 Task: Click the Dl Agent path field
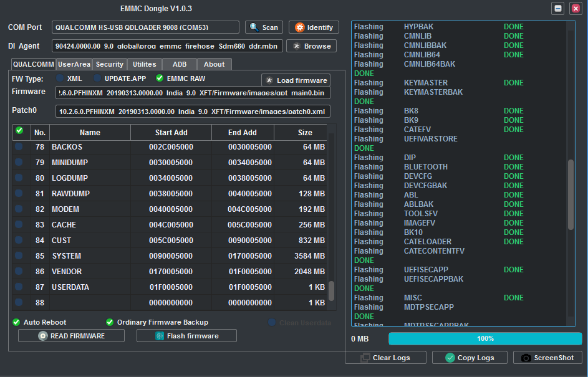pyautogui.click(x=167, y=46)
